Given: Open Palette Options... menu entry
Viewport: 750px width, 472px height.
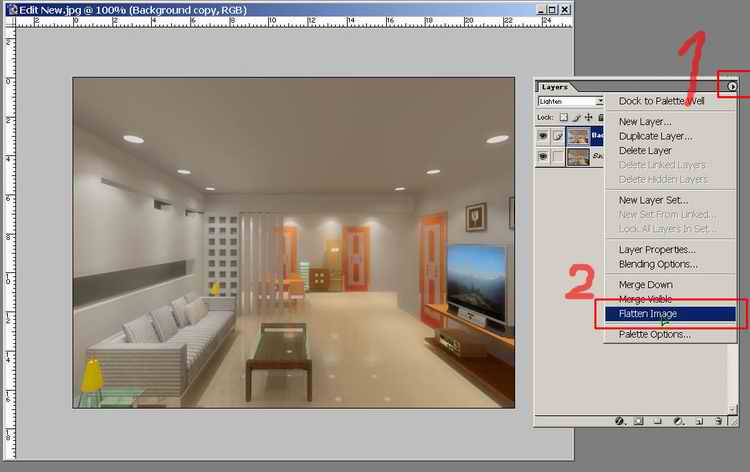Looking at the screenshot, I should pos(654,334).
